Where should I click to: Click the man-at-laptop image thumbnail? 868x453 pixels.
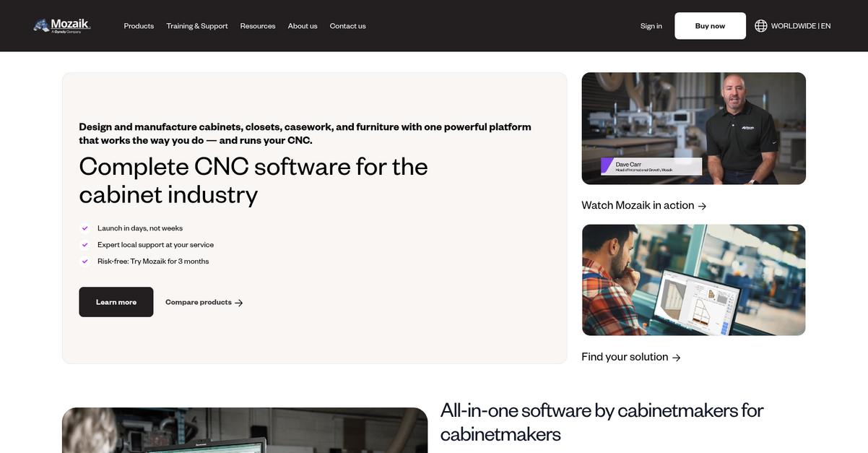point(694,280)
